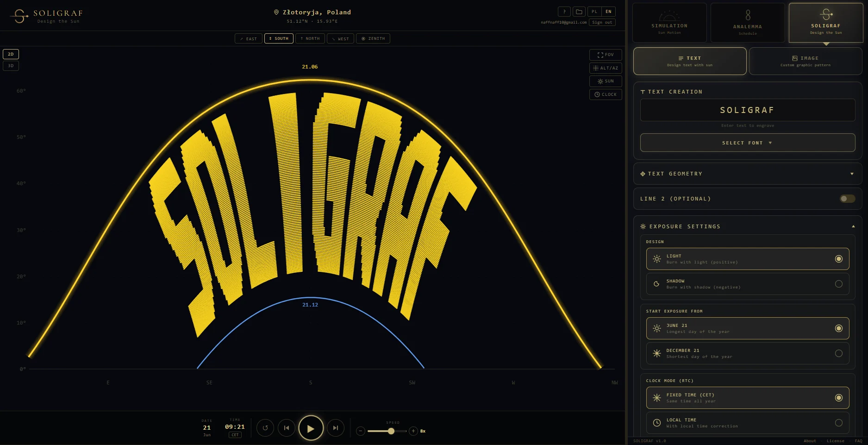Face the view South
Screen dimensions: 868x445
(x=279, y=38)
